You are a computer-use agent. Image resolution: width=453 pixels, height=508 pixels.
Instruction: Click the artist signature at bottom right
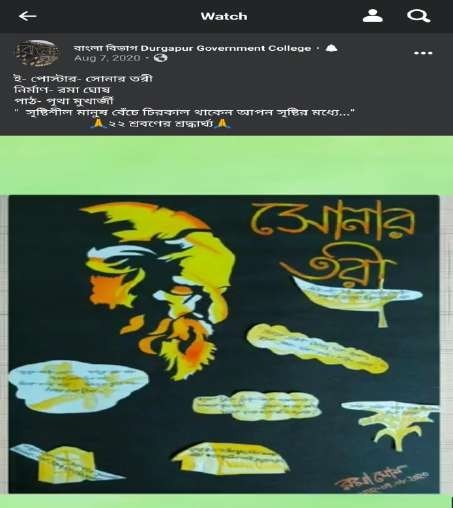coord(382,478)
